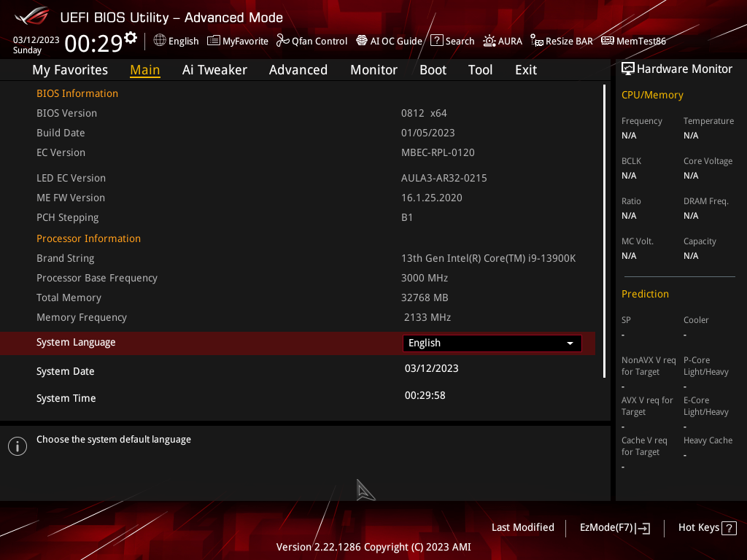Click the Processor Base Frequency 3000 MHz value

pos(425,278)
